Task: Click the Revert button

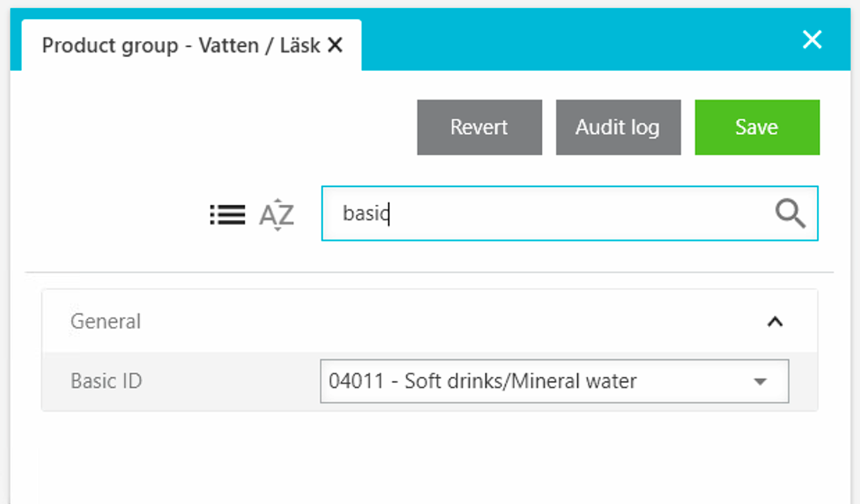Action: pyautogui.click(x=479, y=128)
